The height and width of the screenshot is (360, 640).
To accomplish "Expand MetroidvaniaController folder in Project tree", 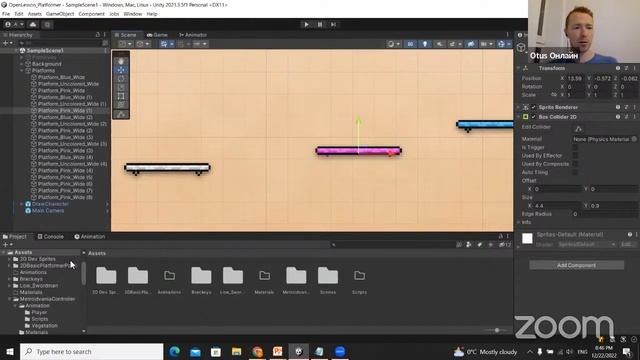I will point(10,299).
